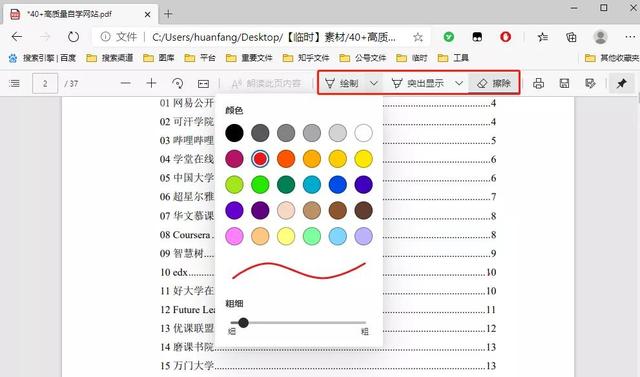This screenshot has height=377, width=640.
Task: Pick the white color swatch
Action: click(363, 133)
